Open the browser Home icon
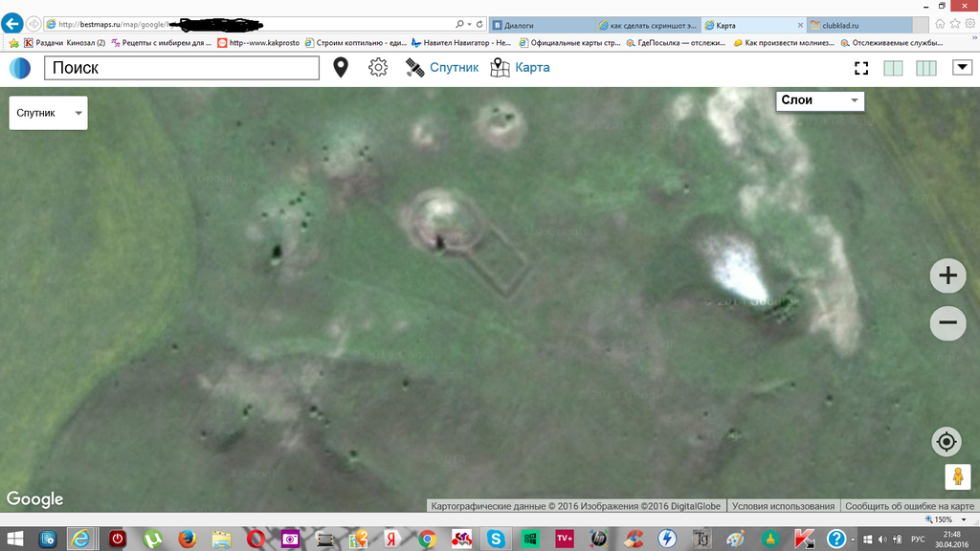980x551 pixels. (940, 24)
